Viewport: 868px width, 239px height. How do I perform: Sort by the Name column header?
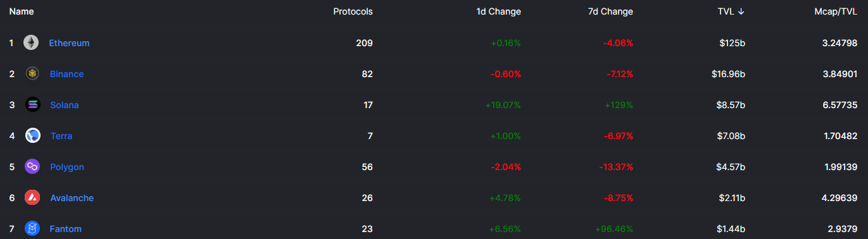22,11
